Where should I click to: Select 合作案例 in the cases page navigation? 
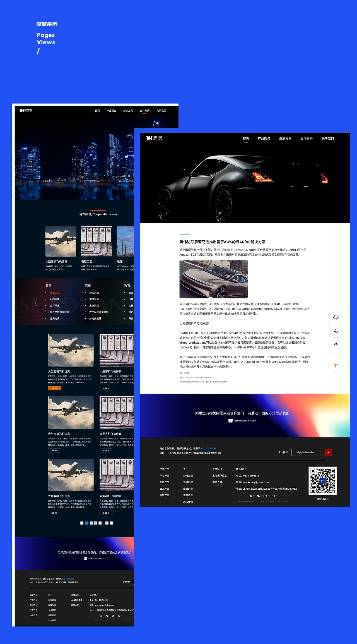pos(145,111)
